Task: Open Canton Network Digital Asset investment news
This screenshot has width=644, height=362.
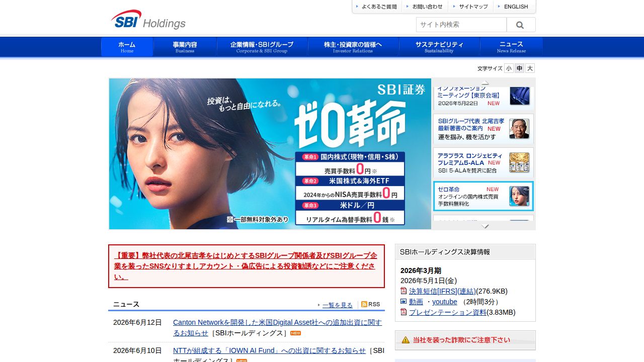Action: pyautogui.click(x=277, y=327)
